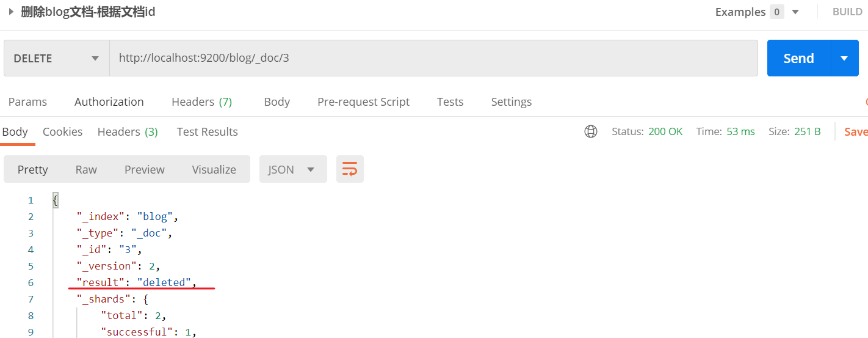Open the request Headers (7) tab

[x=202, y=102]
